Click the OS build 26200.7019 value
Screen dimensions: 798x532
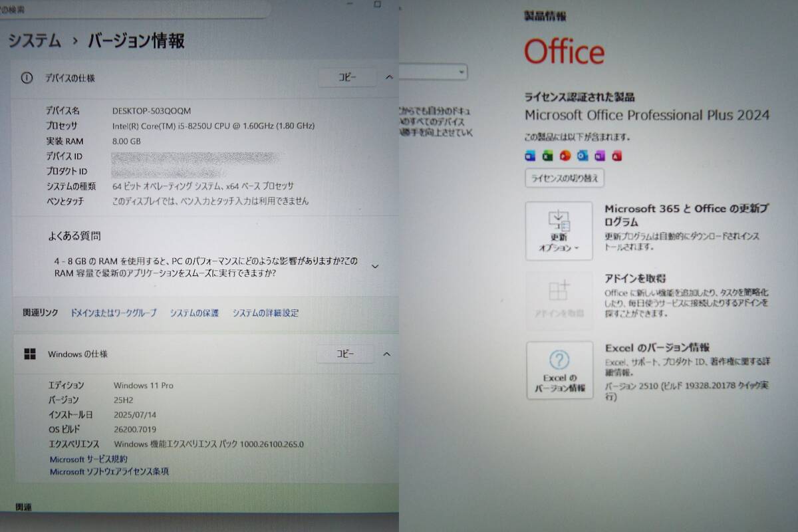click(x=136, y=430)
